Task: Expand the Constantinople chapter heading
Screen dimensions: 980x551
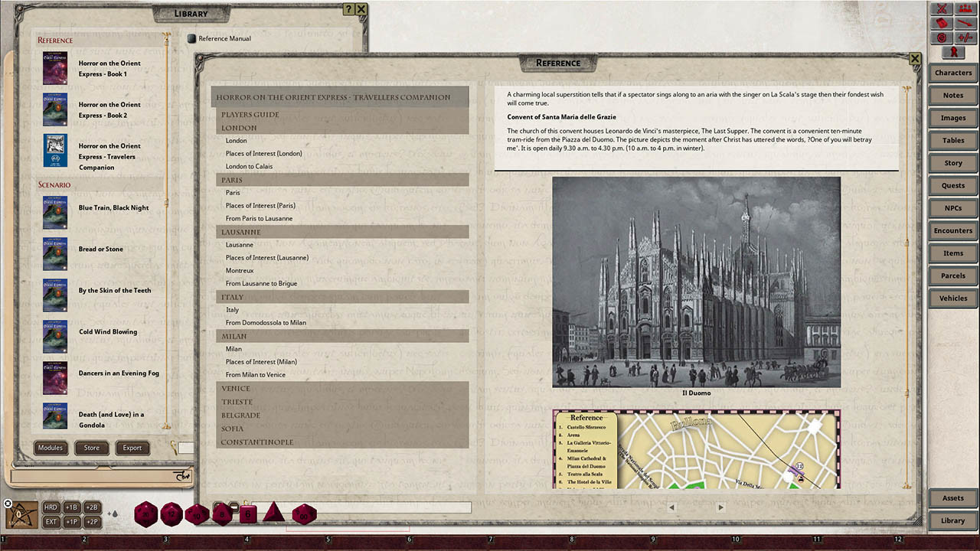Action: [257, 442]
